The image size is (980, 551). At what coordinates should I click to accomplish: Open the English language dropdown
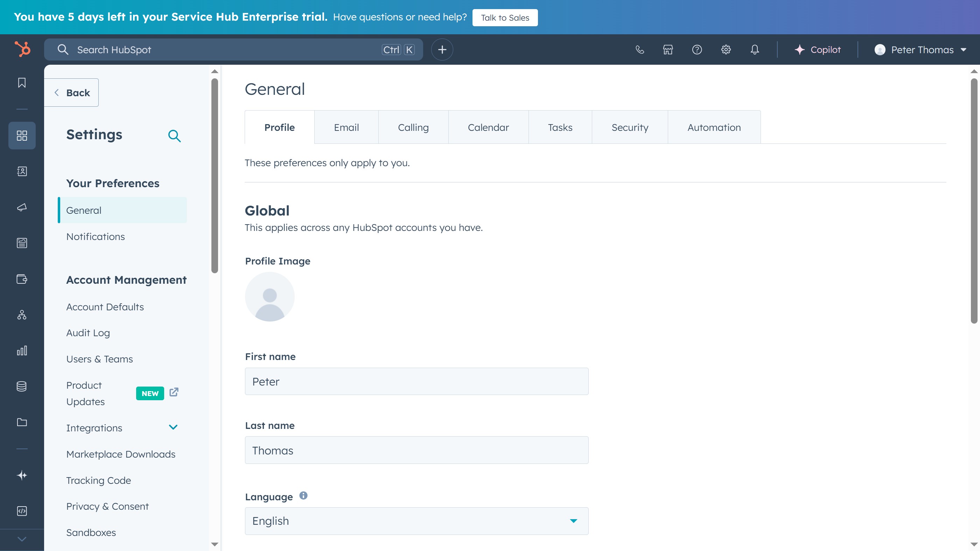click(x=416, y=521)
